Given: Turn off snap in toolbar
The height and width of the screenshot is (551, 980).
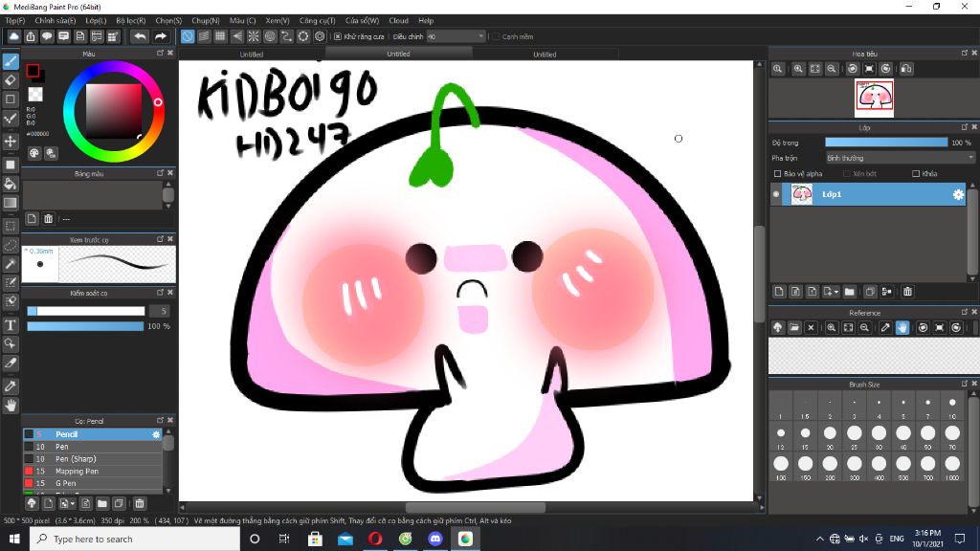Looking at the screenshot, I should [x=188, y=36].
